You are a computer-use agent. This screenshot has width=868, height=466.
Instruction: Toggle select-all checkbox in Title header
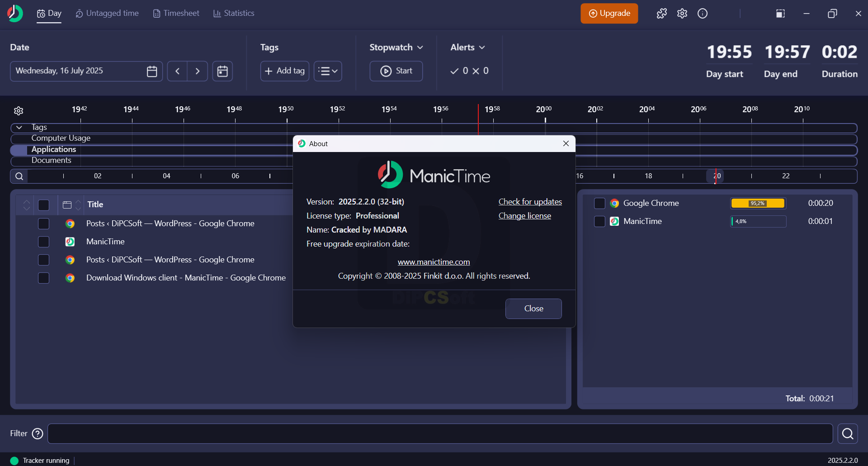(x=44, y=205)
